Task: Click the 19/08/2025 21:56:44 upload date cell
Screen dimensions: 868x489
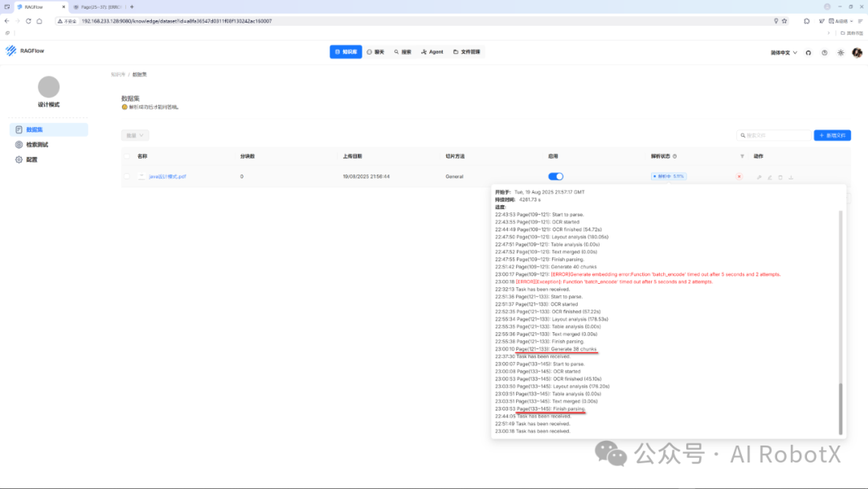Action: pos(366,177)
